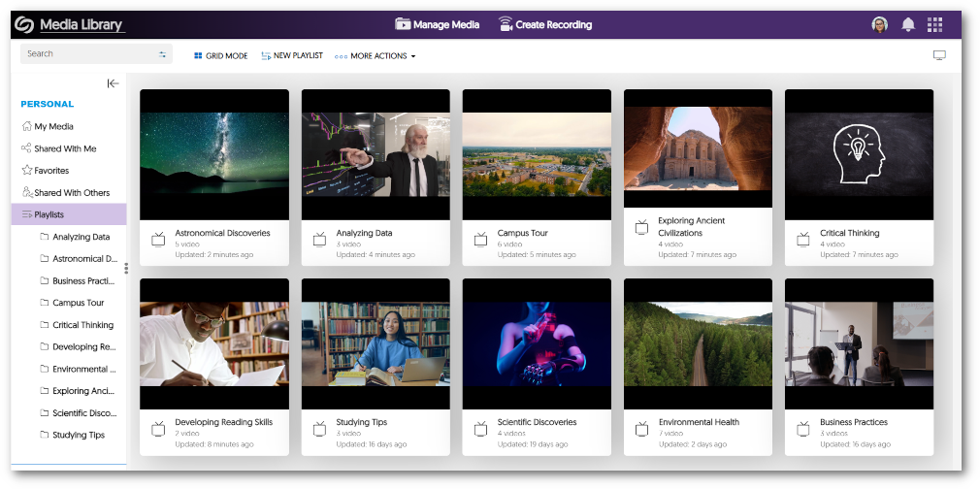
Task: Open Environmental Health thumbnail
Action: [698, 343]
